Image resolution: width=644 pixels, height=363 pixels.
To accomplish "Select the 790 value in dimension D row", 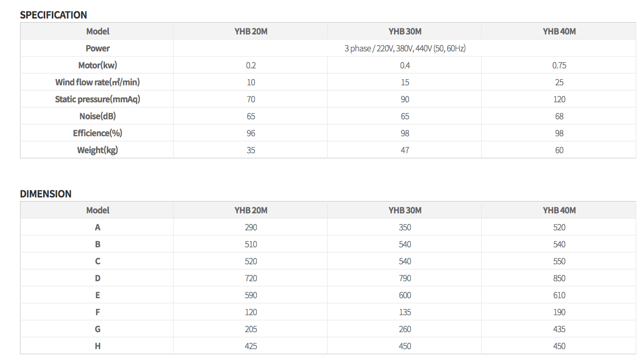I will tap(405, 278).
